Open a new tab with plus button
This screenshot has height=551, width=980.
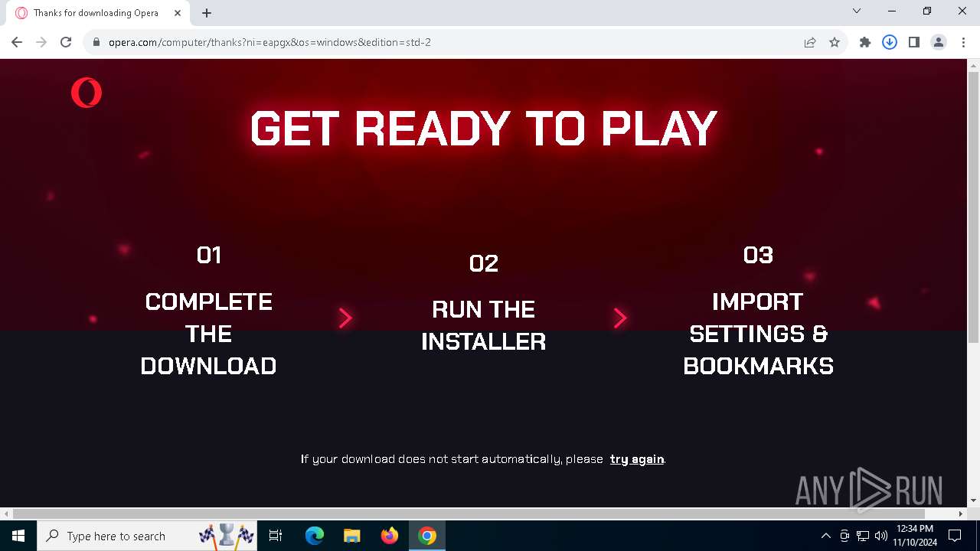207,13
